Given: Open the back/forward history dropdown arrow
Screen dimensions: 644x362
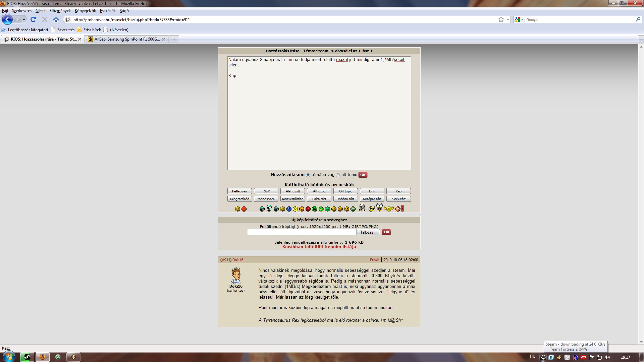Looking at the screenshot, I should (x=24, y=20).
